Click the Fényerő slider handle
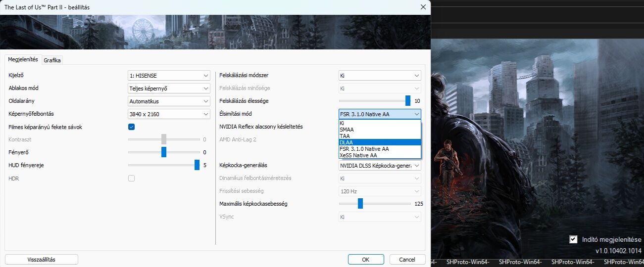This screenshot has width=644, height=267. tap(164, 152)
